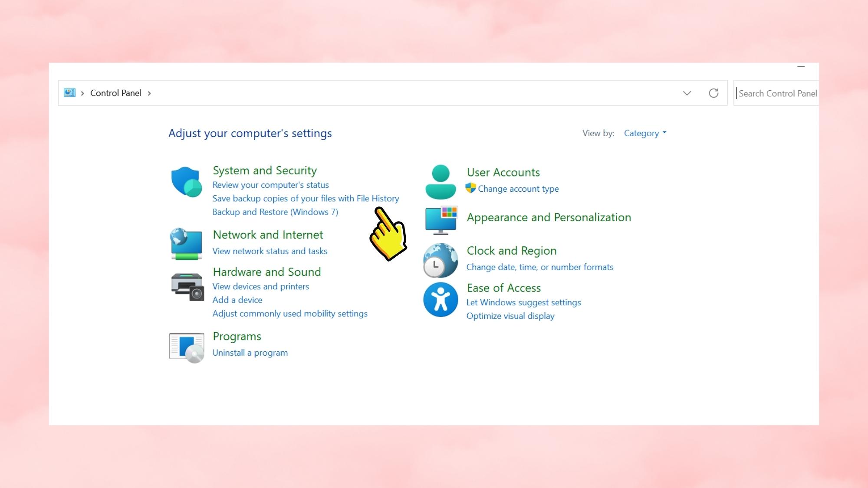Image resolution: width=868 pixels, height=488 pixels.
Task: Open Appearance and Personalization heading
Action: pyautogui.click(x=549, y=217)
